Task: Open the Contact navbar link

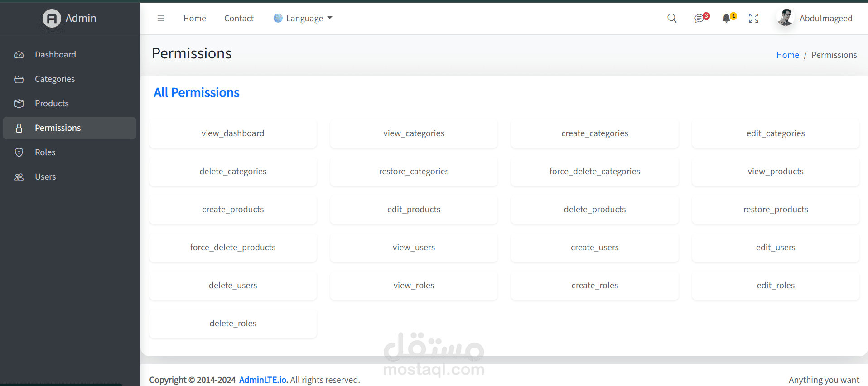Action: 239,18
